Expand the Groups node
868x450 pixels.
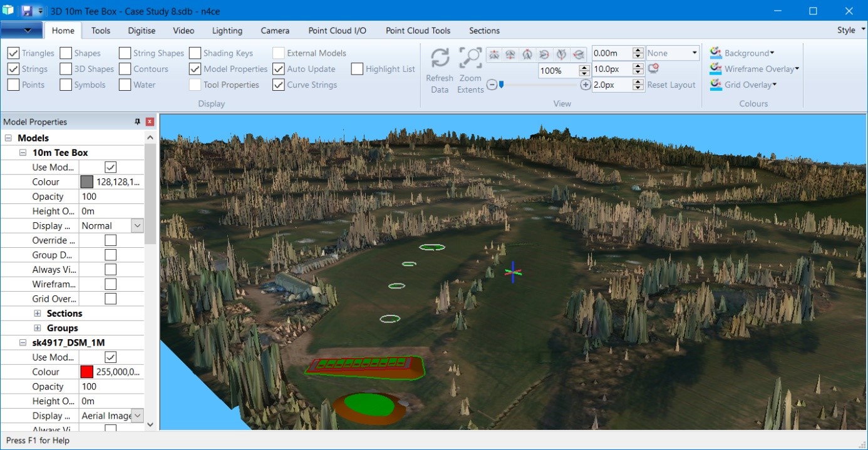tap(37, 327)
